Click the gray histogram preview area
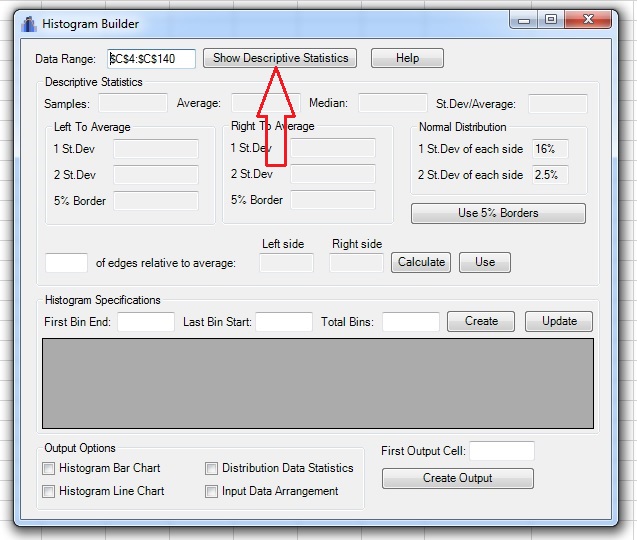 (x=318, y=384)
